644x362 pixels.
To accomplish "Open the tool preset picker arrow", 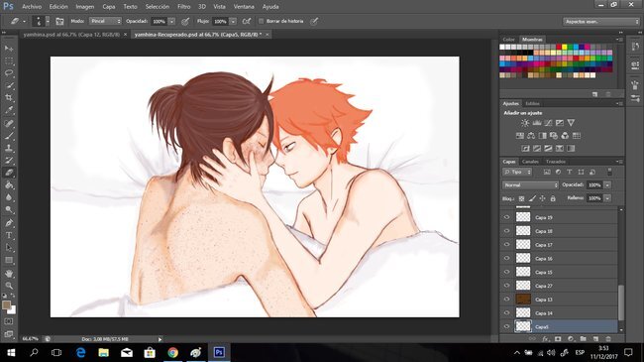I will (24, 21).
